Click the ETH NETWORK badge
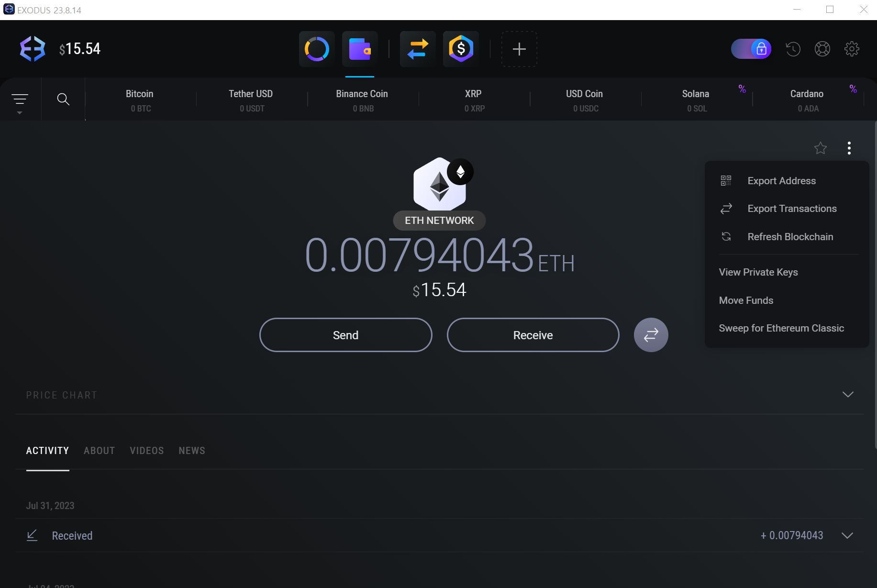 pyautogui.click(x=439, y=221)
